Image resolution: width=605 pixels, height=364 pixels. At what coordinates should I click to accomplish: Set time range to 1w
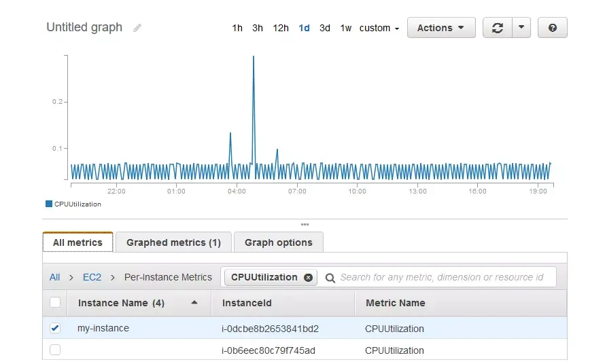(x=346, y=28)
